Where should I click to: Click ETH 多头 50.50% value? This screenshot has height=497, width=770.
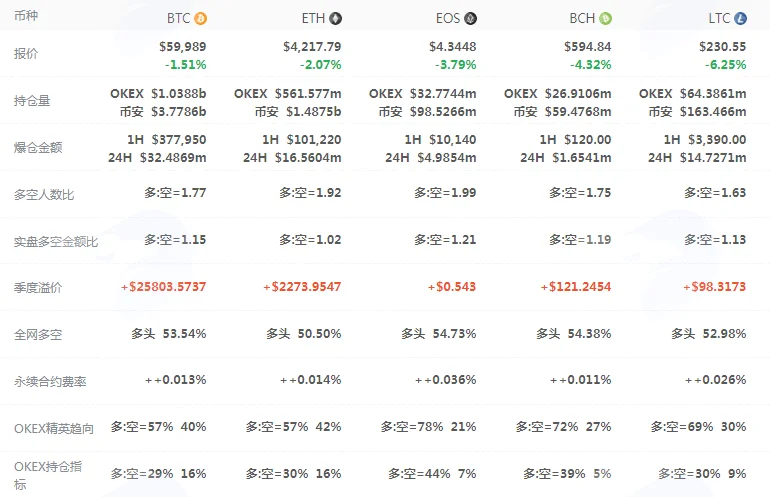click(x=303, y=334)
